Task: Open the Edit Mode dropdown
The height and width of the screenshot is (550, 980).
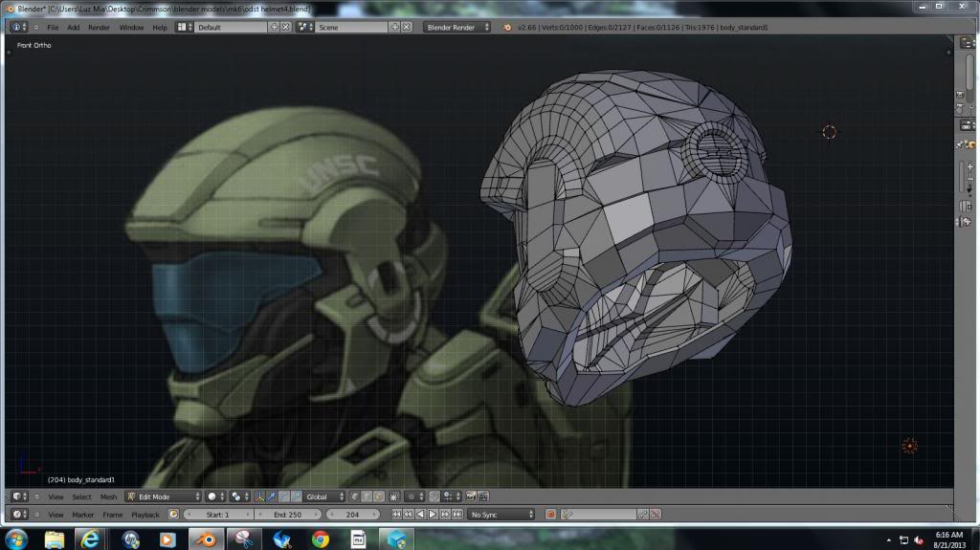Action: tap(164, 496)
